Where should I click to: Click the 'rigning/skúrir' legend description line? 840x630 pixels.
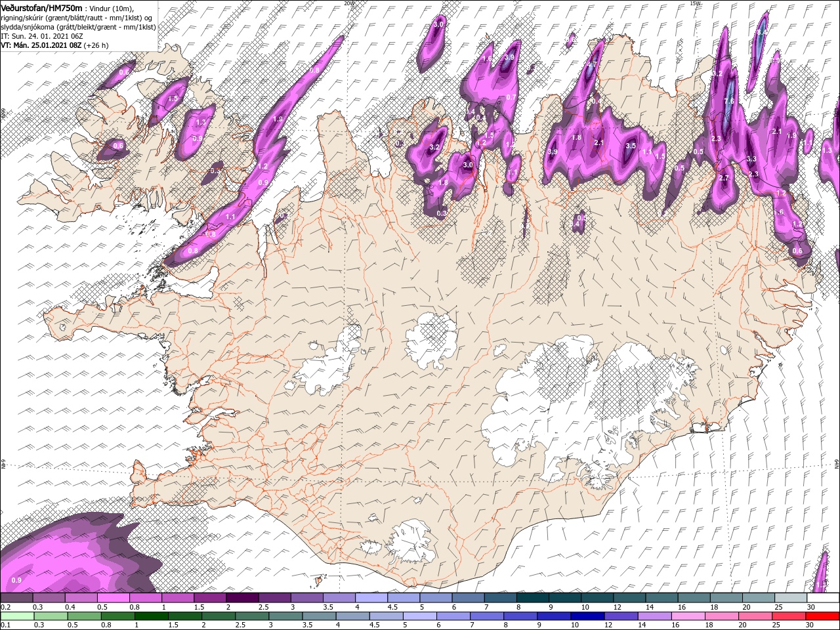[x=76, y=17]
